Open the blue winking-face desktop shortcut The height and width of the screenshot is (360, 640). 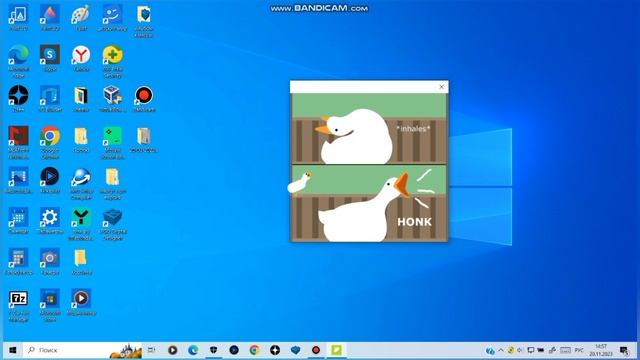113,18
